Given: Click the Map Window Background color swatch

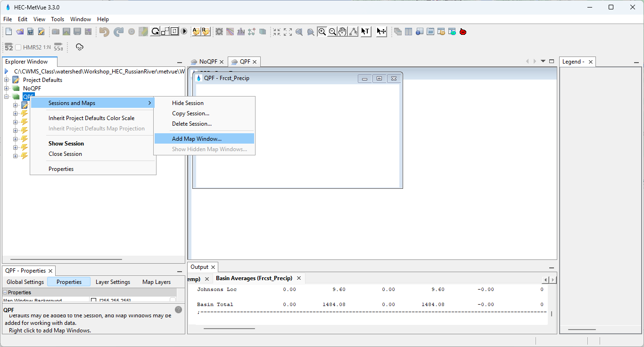Looking at the screenshot, I should (93, 300).
